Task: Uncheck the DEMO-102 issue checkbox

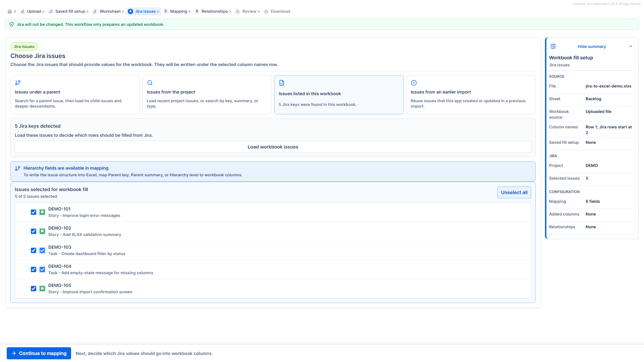Action: tap(34, 231)
